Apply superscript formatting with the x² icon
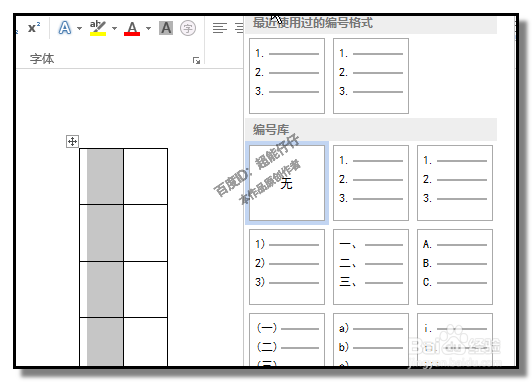 [34, 28]
